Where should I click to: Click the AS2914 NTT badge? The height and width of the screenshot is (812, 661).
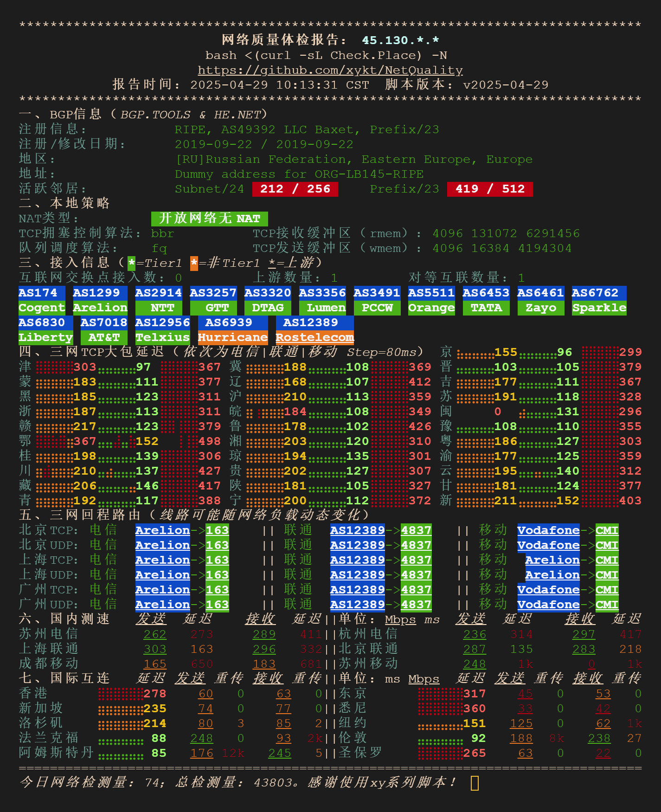pos(159,300)
